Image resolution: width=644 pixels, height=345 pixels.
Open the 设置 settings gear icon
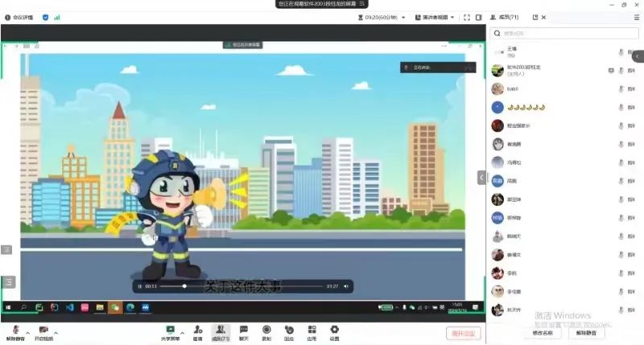pyautogui.click(x=334, y=331)
